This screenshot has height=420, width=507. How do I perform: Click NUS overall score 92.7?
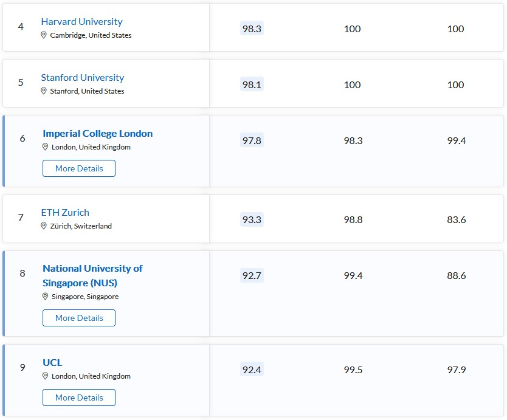(x=252, y=275)
